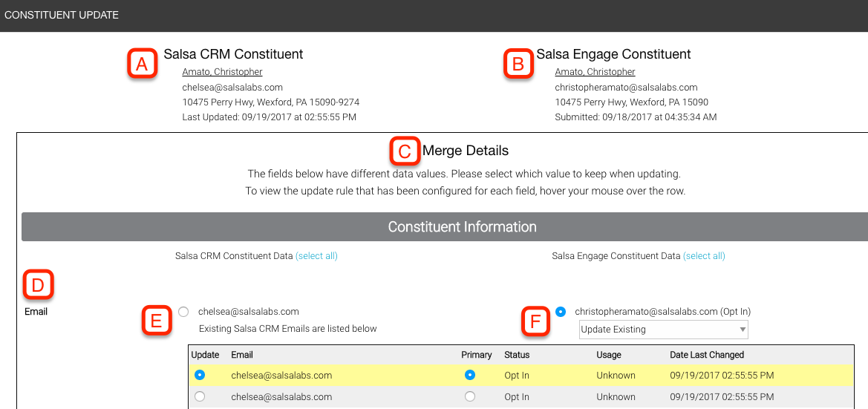Click the Usage column header
Viewport: 868px width, 409px height.
609,355
